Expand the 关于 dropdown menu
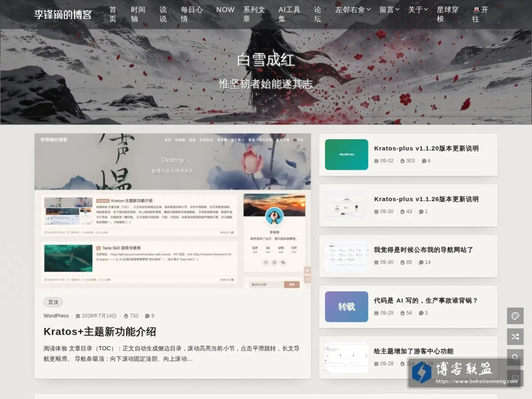The image size is (532, 399). click(x=418, y=9)
